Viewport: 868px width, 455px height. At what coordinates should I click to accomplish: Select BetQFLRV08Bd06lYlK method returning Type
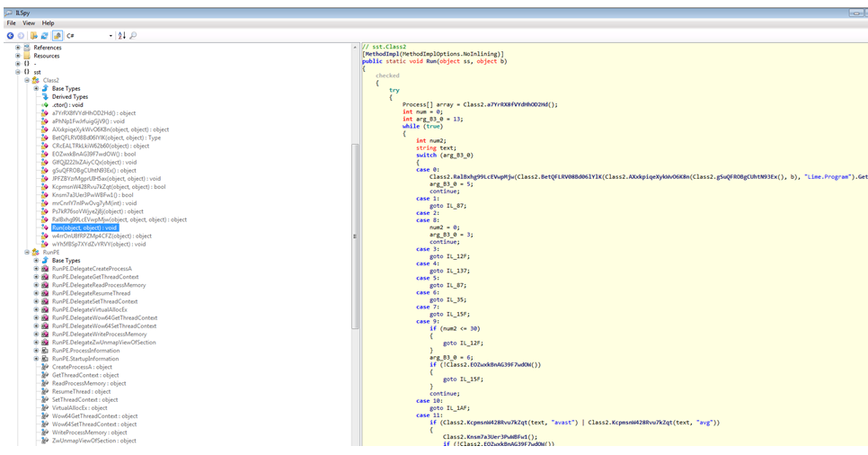click(x=106, y=138)
